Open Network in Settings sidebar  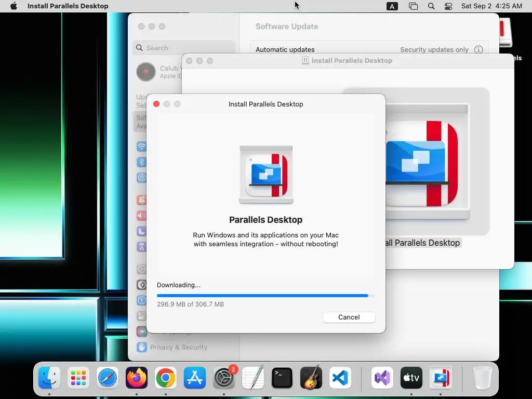click(141, 178)
